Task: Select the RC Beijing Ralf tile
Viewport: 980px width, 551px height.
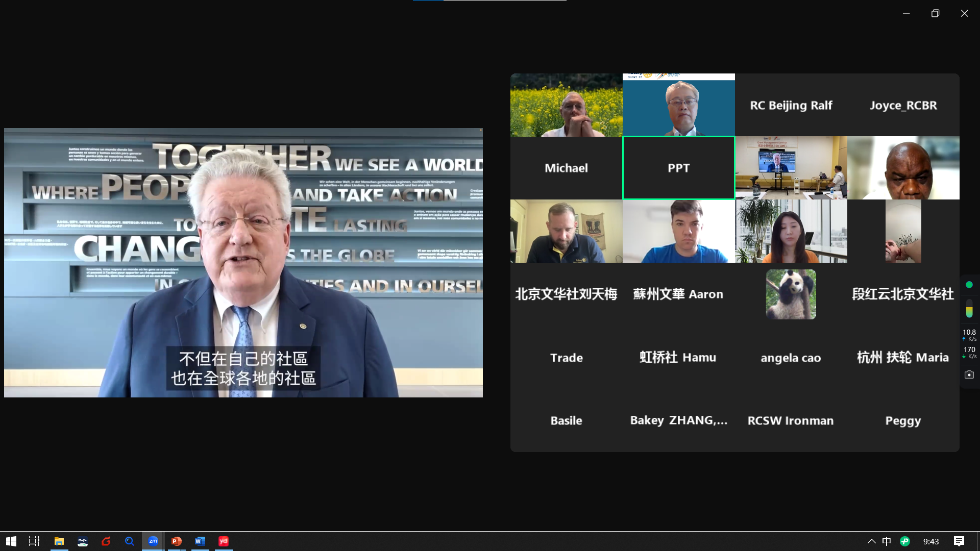Action: click(791, 105)
